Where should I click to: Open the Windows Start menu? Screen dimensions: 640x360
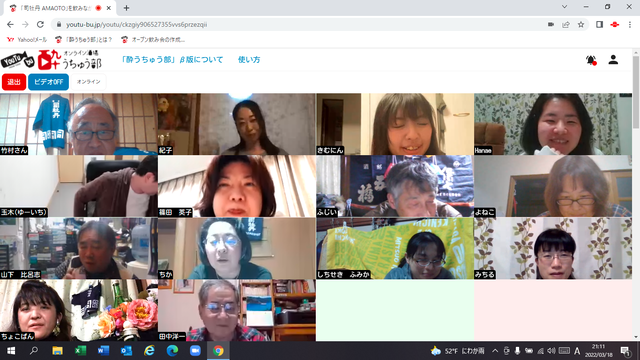pos(11,351)
